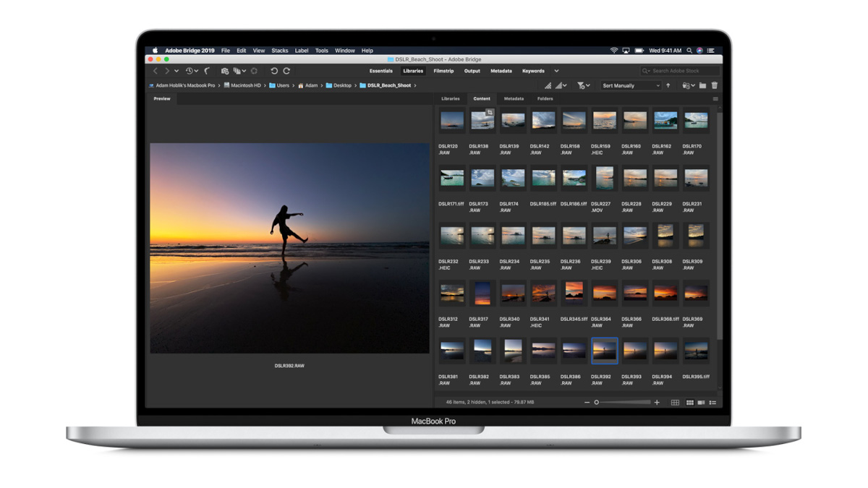Click the thumbnail size slider
The width and height of the screenshot is (868, 488).
622,403
